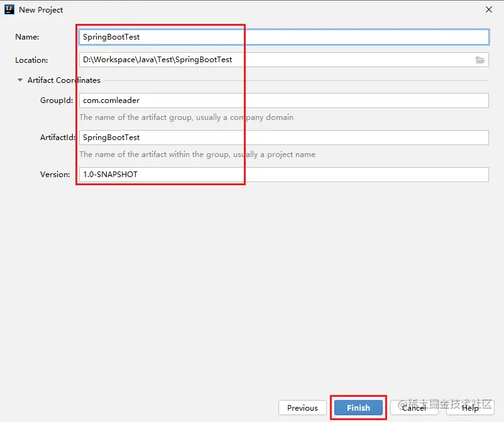The image size is (504, 422).
Task: Collapse the Artifact Coordinates section
Action: 20,80
